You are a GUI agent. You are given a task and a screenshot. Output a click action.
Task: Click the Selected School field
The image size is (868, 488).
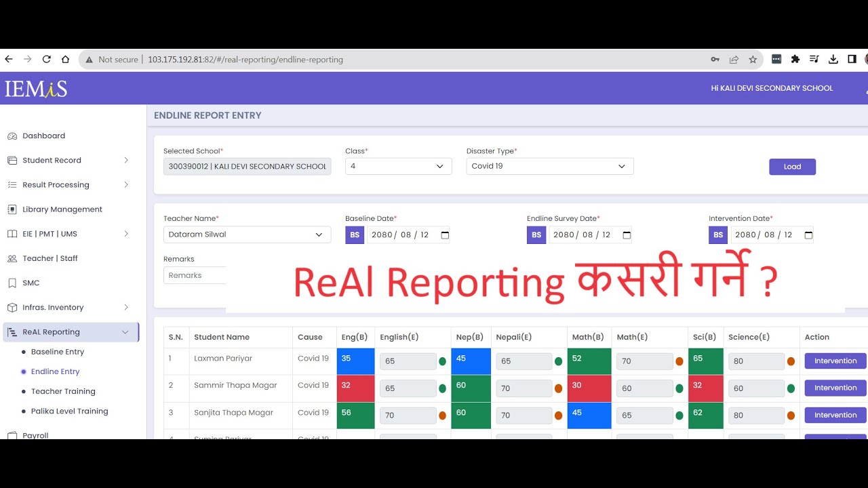247,166
